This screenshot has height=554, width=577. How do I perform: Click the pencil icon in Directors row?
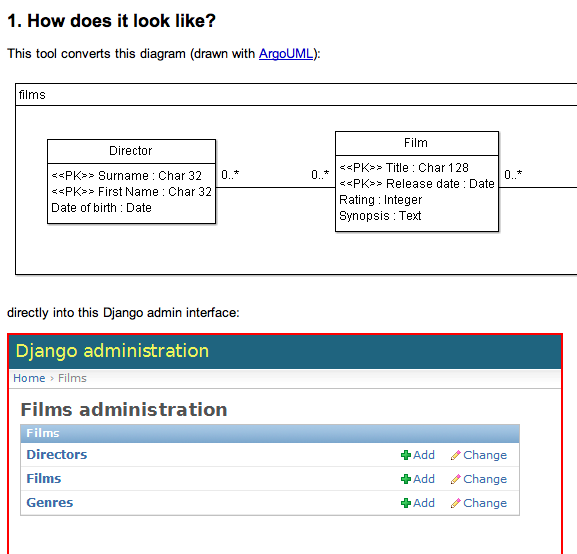[x=456, y=455]
